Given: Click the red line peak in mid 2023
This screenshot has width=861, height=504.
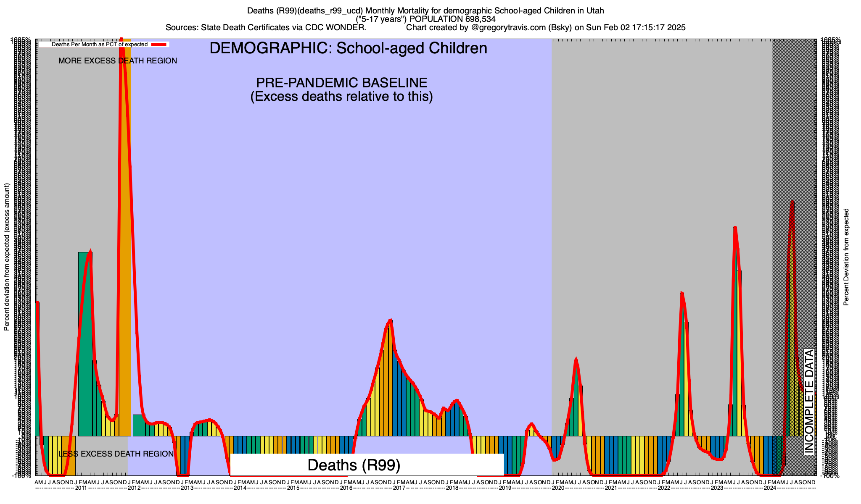Looking at the screenshot, I should pyautogui.click(x=734, y=228).
